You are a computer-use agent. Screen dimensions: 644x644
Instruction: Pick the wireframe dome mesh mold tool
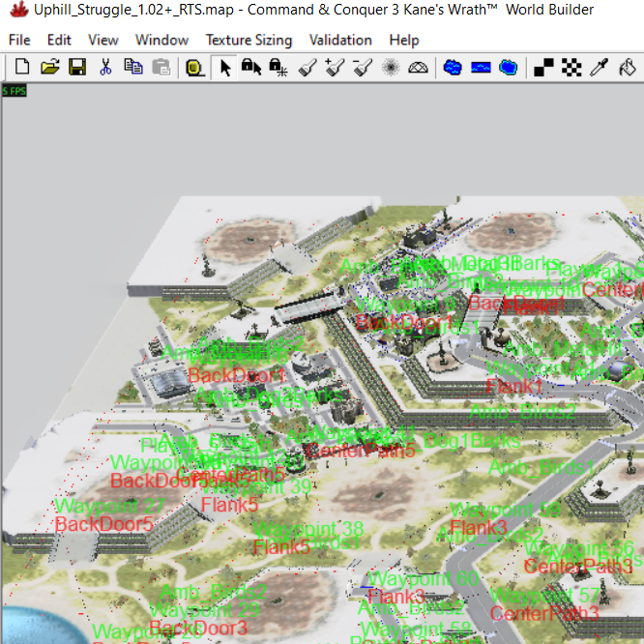pos(418,67)
